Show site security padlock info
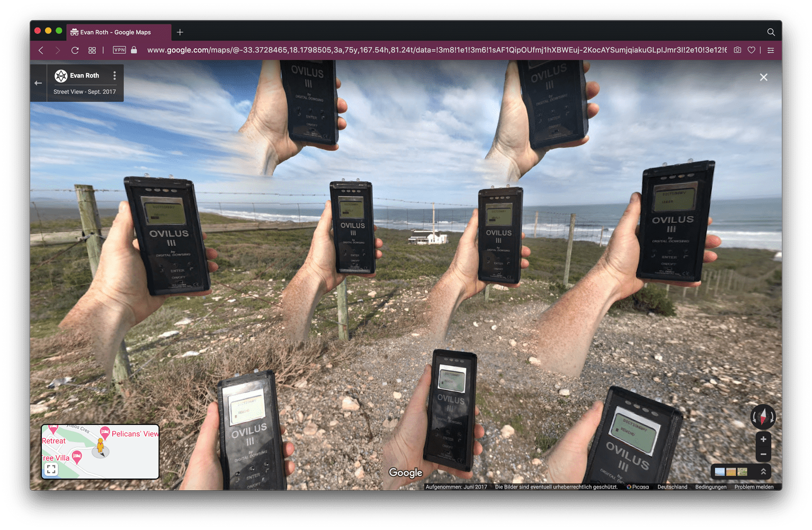This screenshot has width=812, height=530. pos(134,50)
